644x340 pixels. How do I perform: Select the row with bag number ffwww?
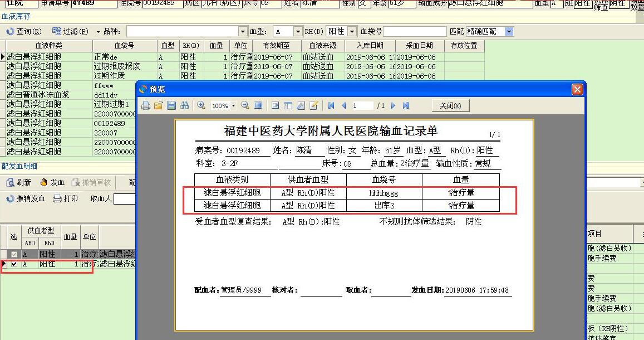(x=71, y=85)
